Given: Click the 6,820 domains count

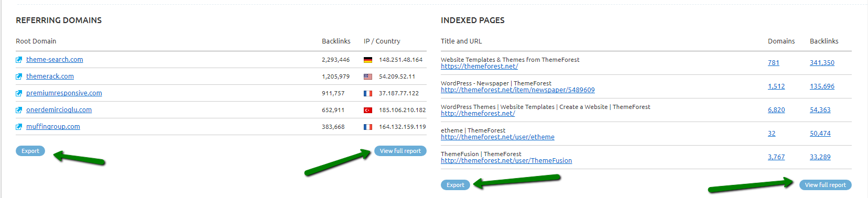Looking at the screenshot, I should (x=776, y=110).
